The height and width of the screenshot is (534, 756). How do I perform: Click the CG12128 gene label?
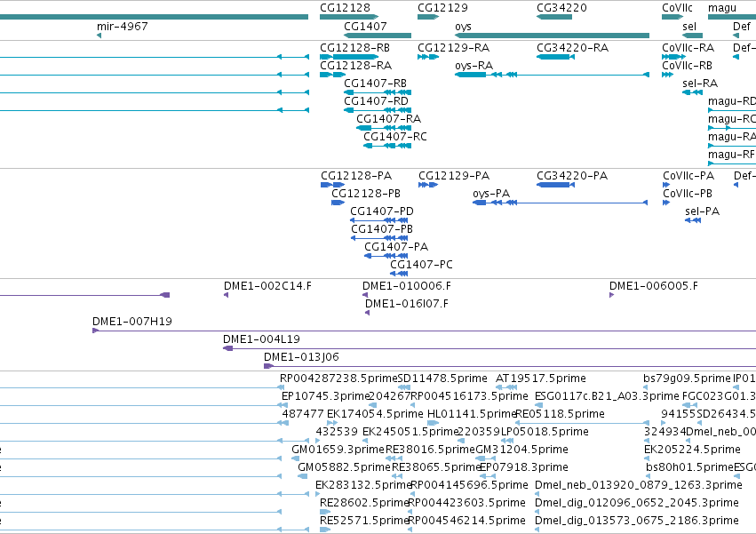click(345, 8)
